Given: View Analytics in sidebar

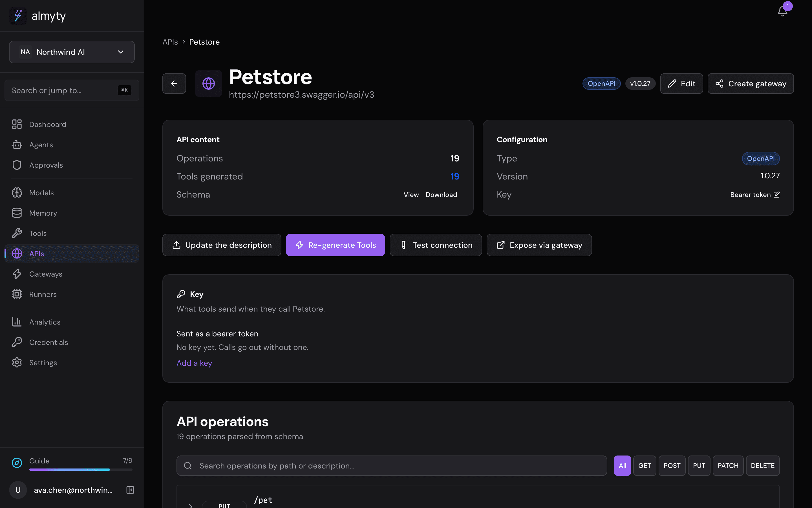Looking at the screenshot, I should (x=72, y=322).
